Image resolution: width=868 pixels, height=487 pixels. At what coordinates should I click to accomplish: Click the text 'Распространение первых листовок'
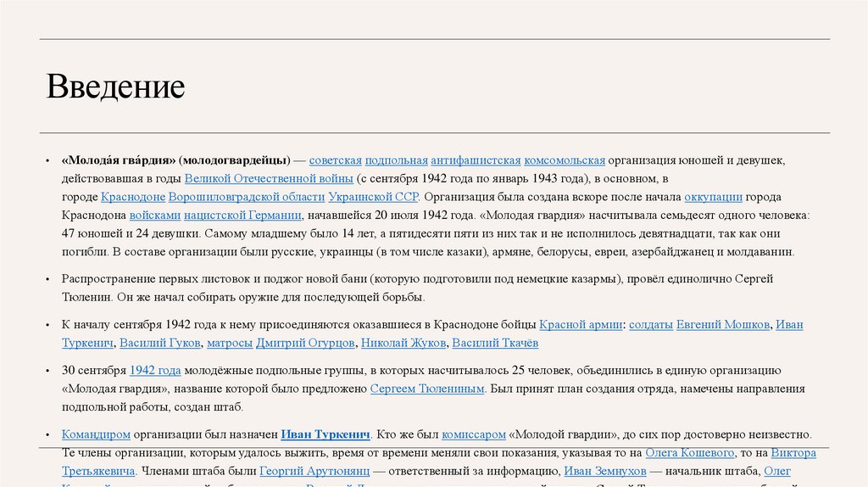coord(157,278)
